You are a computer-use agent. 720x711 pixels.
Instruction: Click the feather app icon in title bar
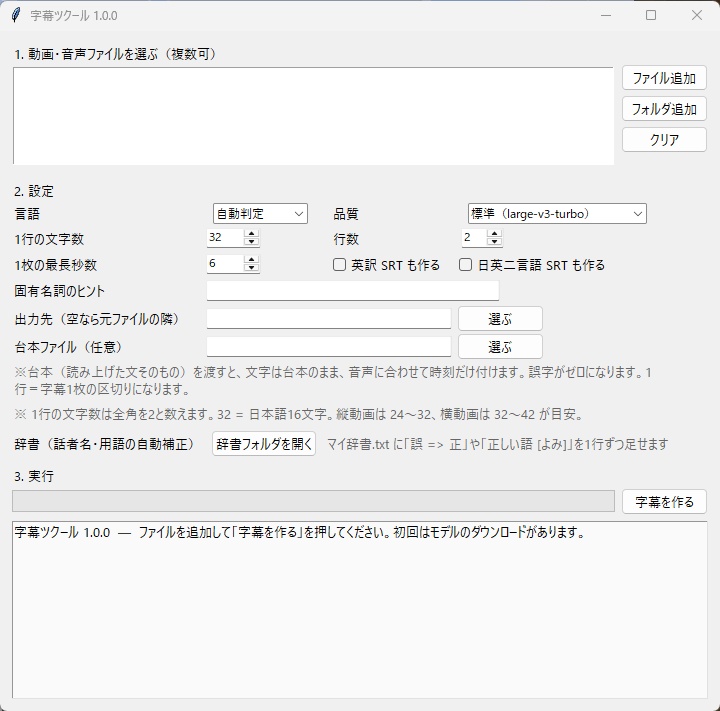click(16, 15)
